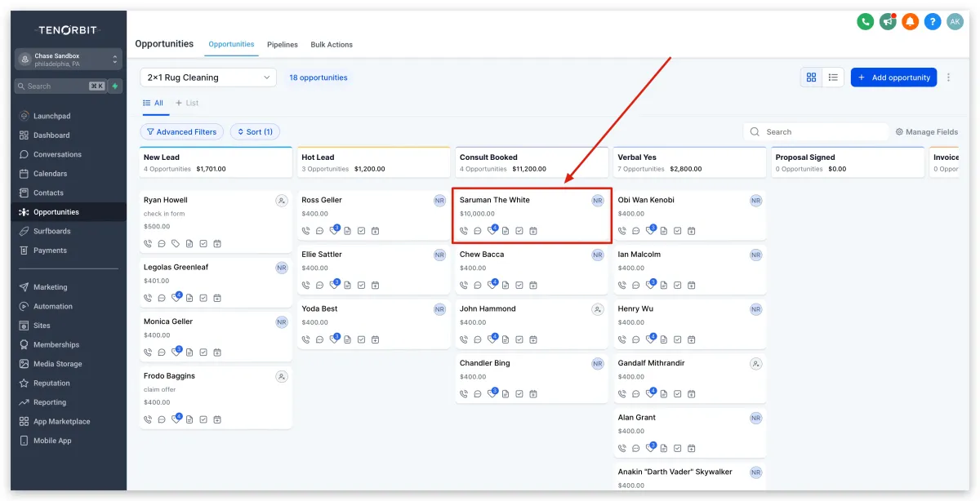Click the Add opportunity button
Viewport: 980px width, 501px height.
click(x=893, y=78)
